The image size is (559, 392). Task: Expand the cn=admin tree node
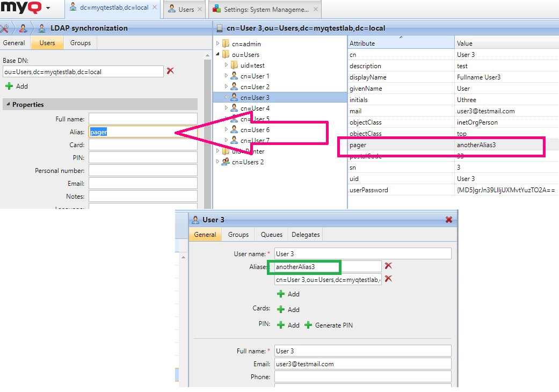(x=218, y=43)
